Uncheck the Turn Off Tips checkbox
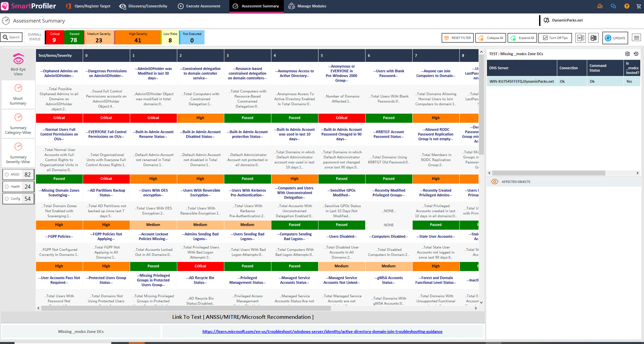Viewport: 644px width, 344px height. pos(545,38)
